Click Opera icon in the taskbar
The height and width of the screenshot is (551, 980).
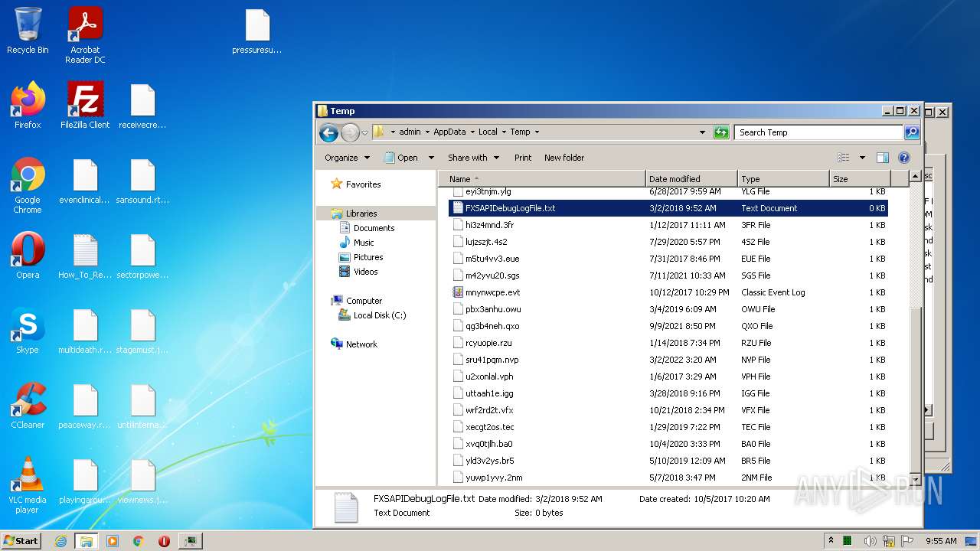tap(164, 541)
